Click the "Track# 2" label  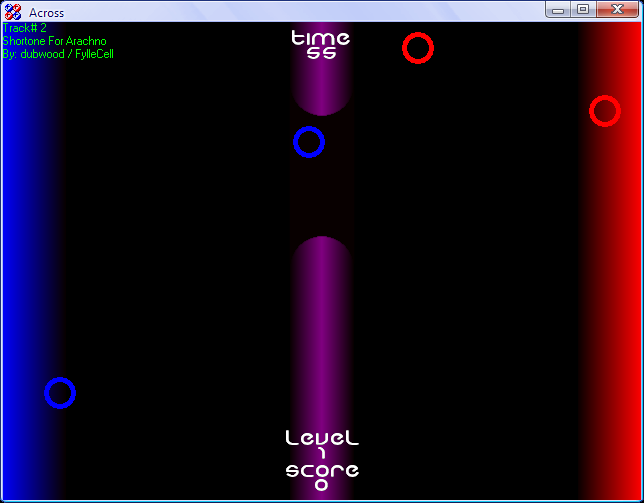tap(25, 29)
